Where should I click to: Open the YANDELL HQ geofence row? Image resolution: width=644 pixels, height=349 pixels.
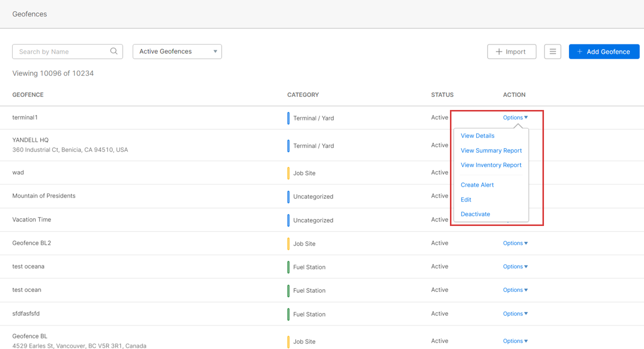pos(31,140)
